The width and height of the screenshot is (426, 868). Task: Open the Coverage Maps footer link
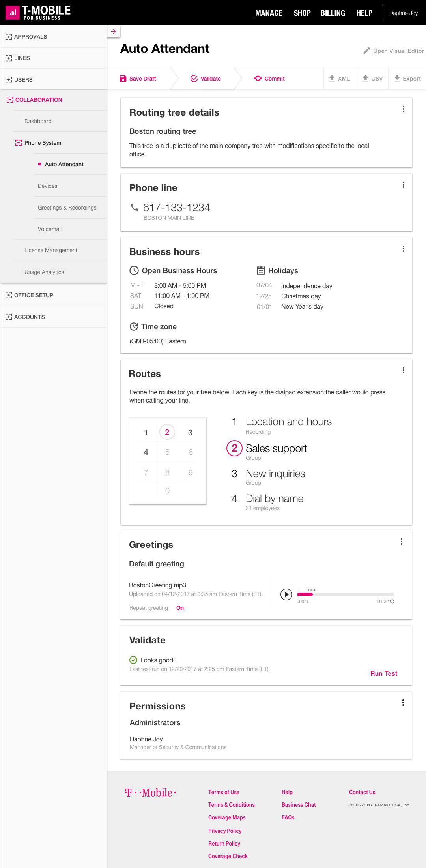[227, 817]
